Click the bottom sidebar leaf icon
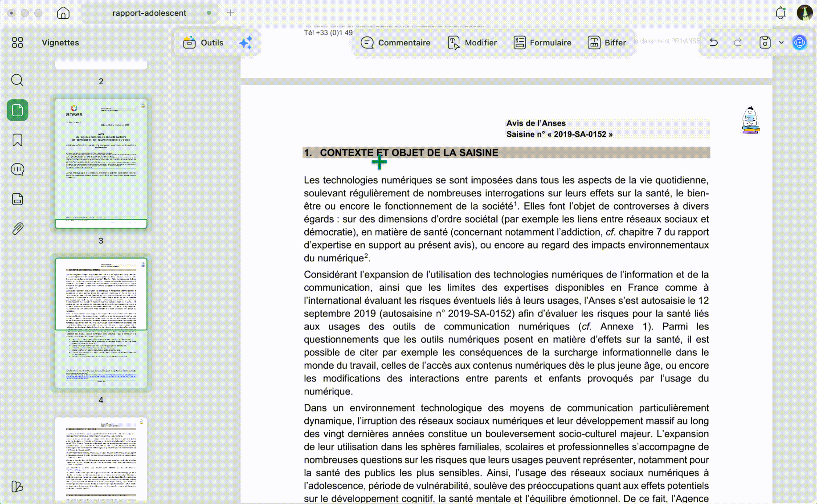This screenshot has height=504, width=817. [x=17, y=486]
